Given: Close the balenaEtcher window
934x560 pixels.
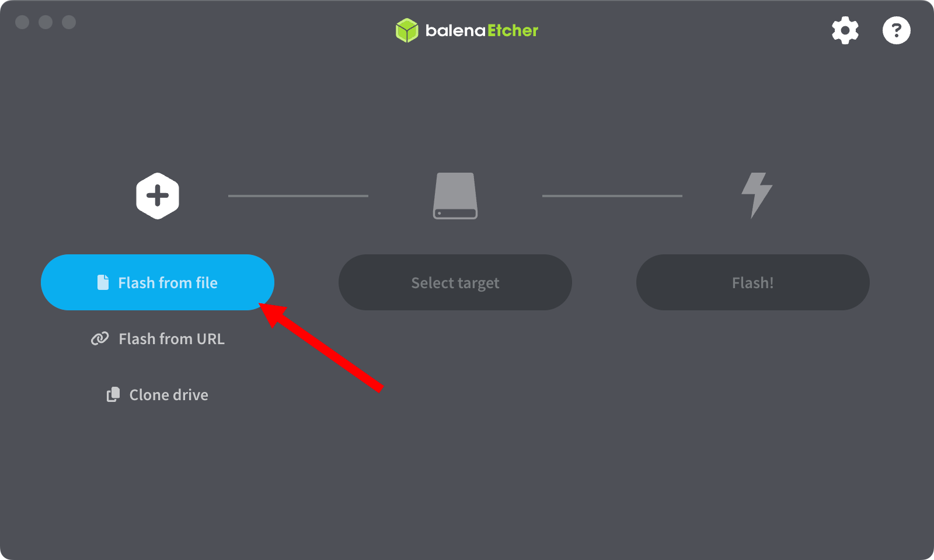Looking at the screenshot, I should [x=22, y=22].
